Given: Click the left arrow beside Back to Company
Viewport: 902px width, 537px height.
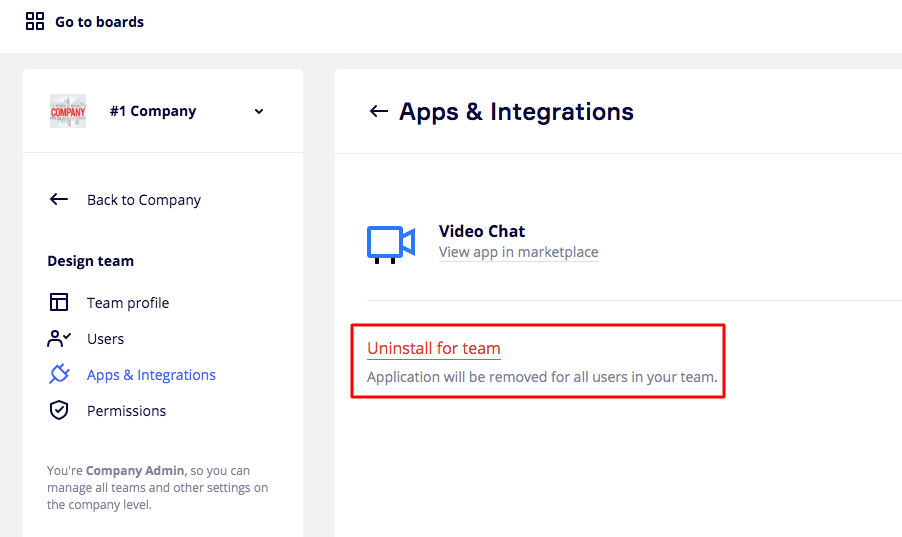Looking at the screenshot, I should (59, 199).
